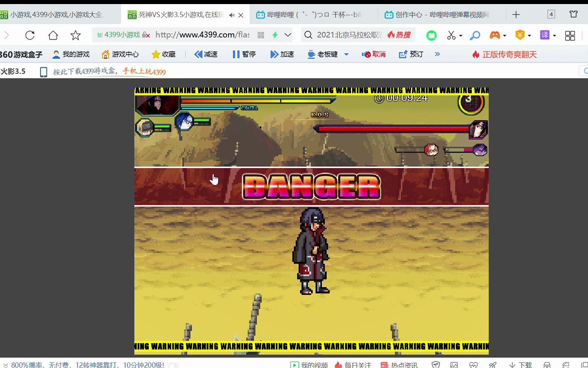Click the blue magnifier find icon

(x=475, y=35)
